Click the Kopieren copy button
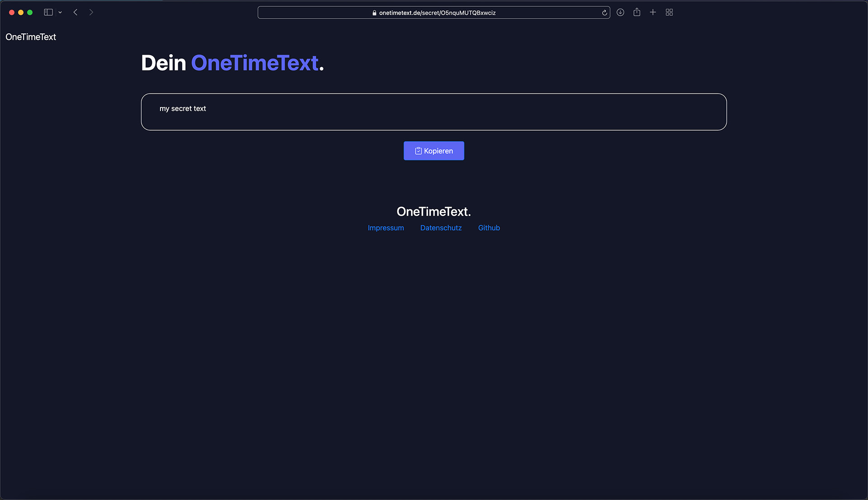This screenshot has height=500, width=868. point(434,151)
